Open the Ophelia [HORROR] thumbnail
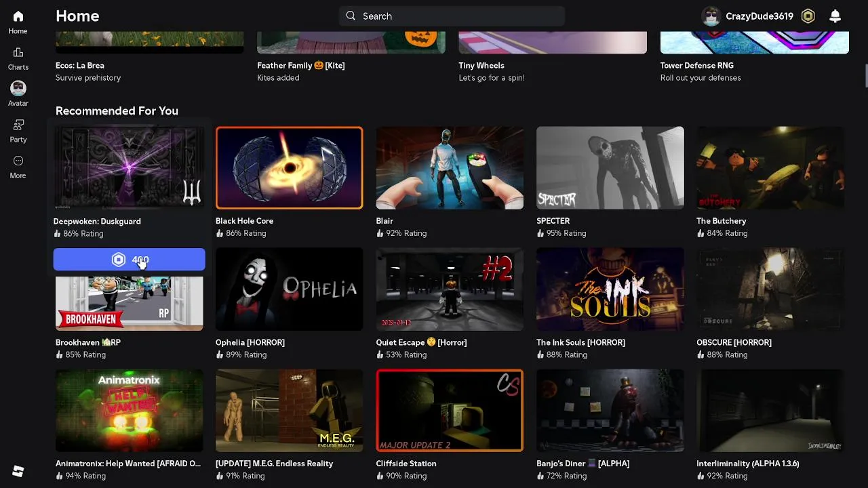The image size is (868, 488). pos(290,289)
